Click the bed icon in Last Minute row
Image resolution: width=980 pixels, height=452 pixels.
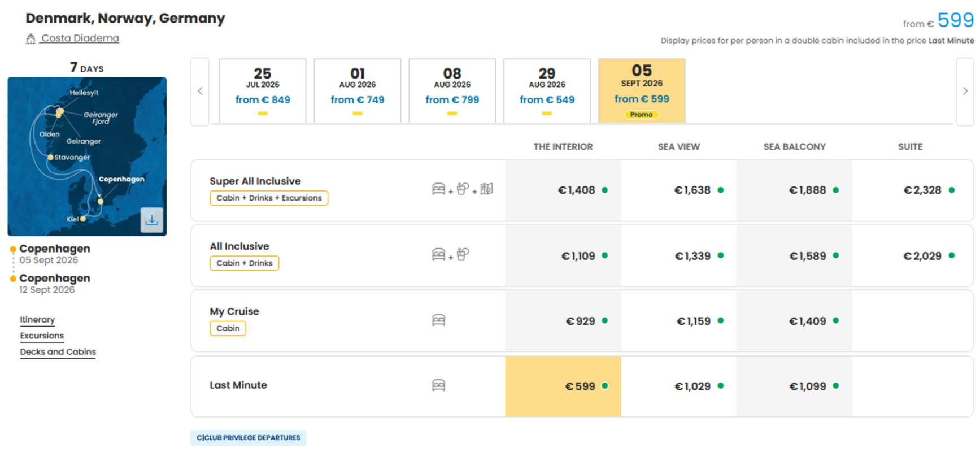[438, 385]
